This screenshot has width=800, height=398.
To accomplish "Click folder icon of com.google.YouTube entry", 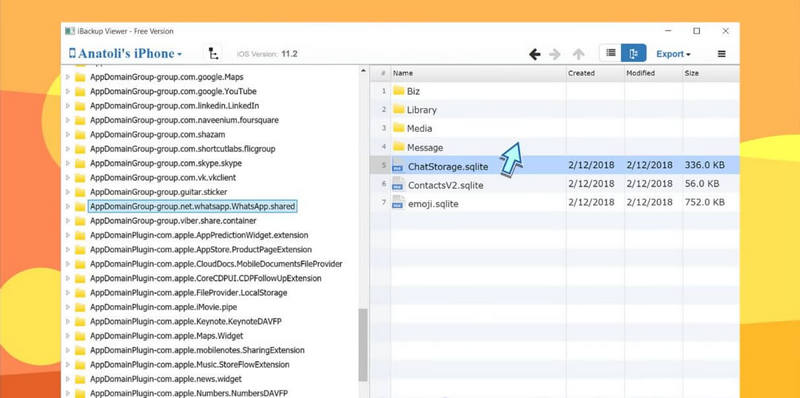I will pos(80,91).
